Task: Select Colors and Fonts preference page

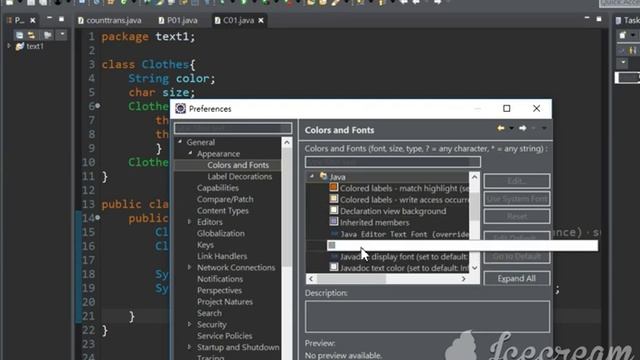Action: click(238, 165)
